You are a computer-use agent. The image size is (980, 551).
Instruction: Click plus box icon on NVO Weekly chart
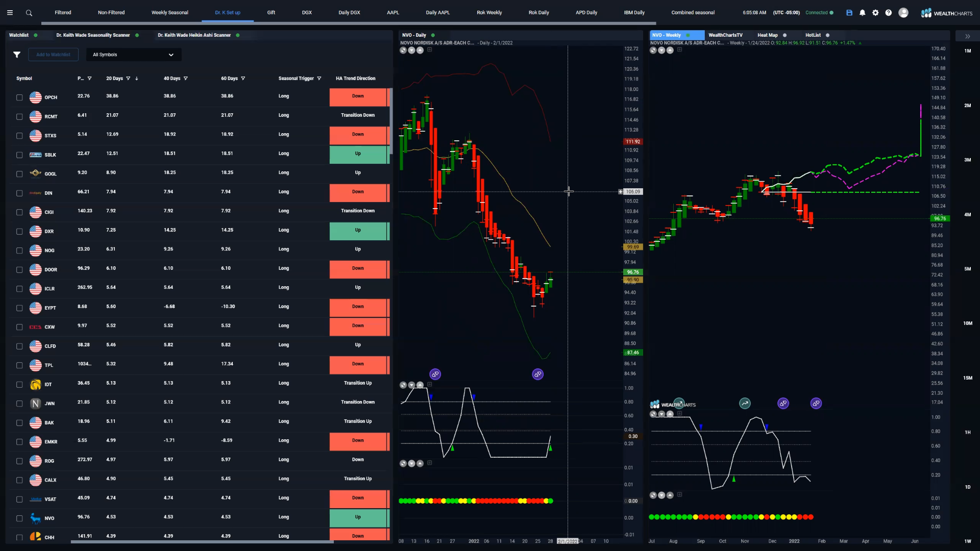click(679, 49)
